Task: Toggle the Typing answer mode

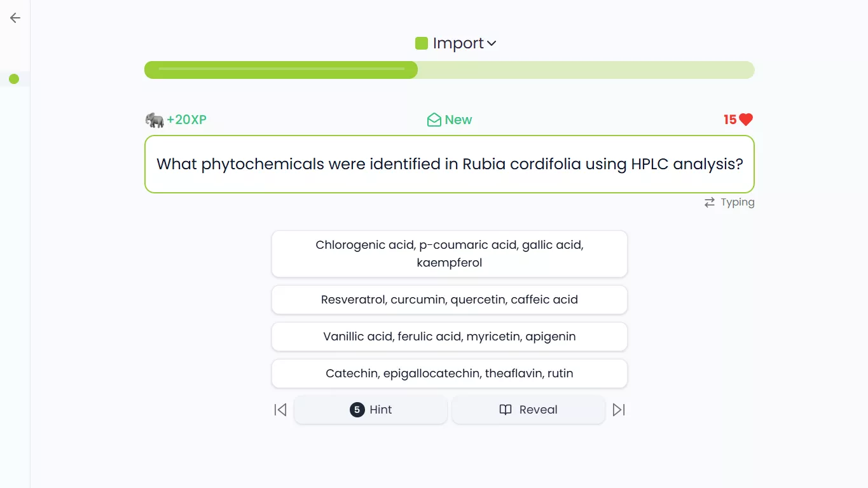Action: tap(729, 202)
